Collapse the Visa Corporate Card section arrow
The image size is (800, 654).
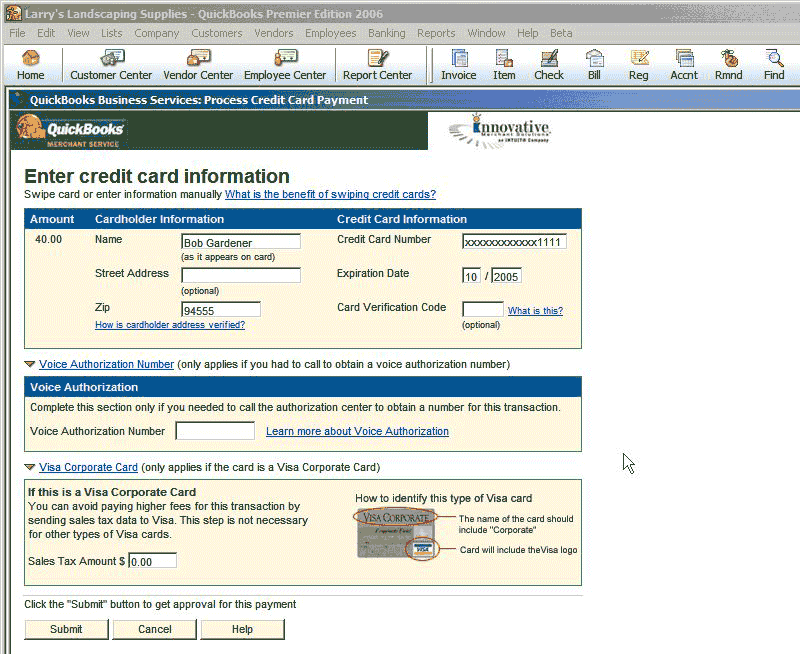pyautogui.click(x=30, y=467)
